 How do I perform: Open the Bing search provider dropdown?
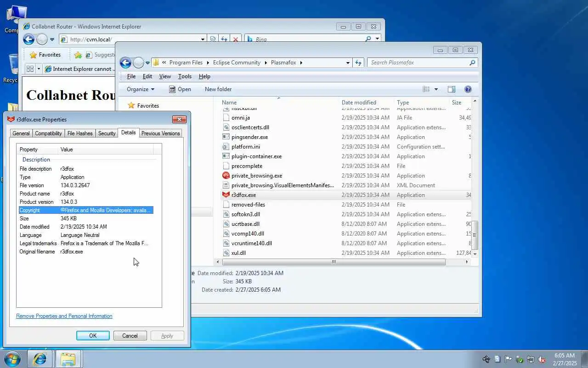pos(377,40)
